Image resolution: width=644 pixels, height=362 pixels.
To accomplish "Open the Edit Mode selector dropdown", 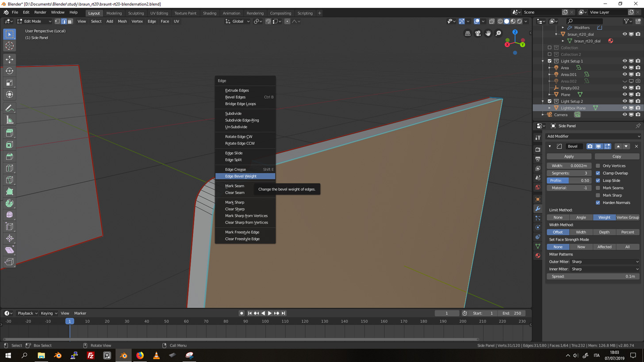I will (34, 21).
